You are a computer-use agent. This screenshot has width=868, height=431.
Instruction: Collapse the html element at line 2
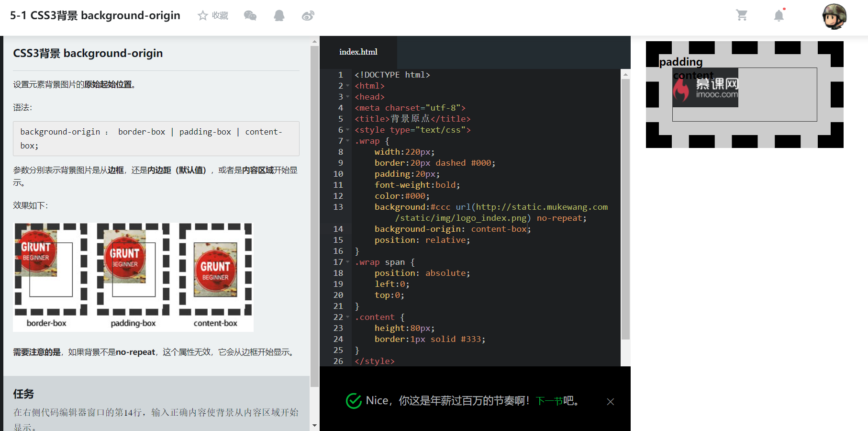click(346, 86)
